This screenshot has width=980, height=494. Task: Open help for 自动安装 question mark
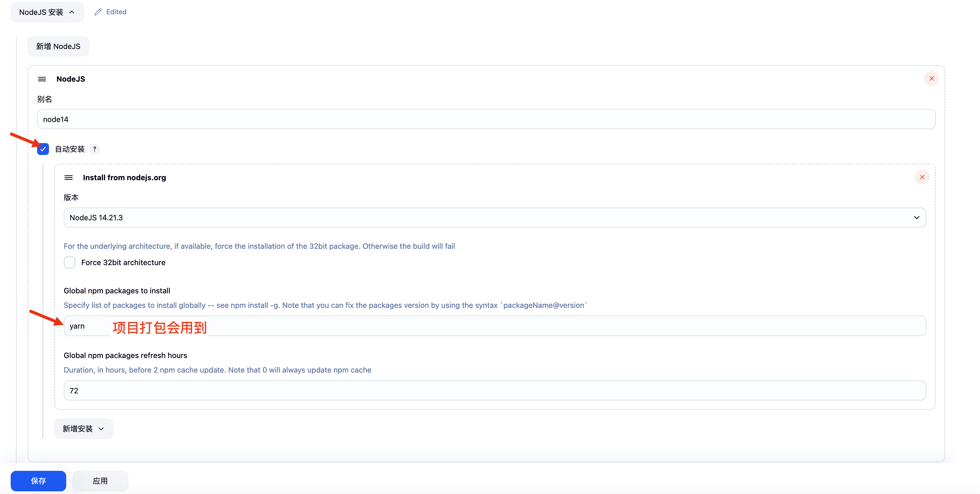94,149
